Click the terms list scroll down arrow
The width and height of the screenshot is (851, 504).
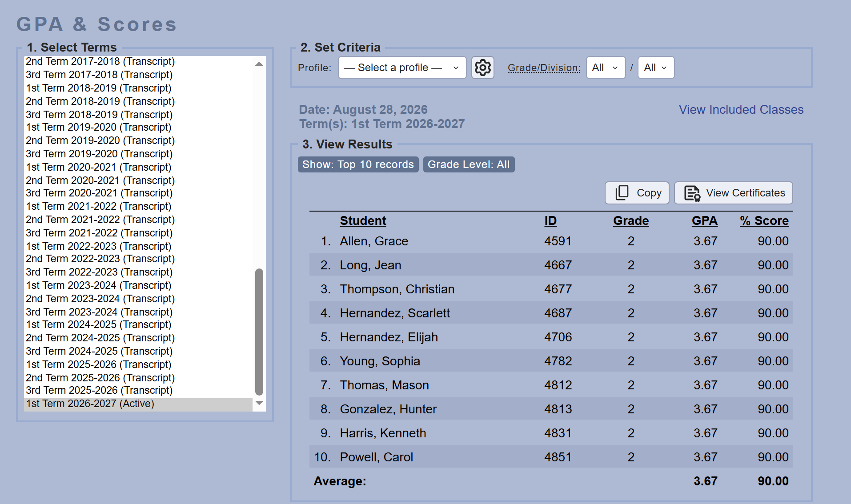pyautogui.click(x=259, y=403)
